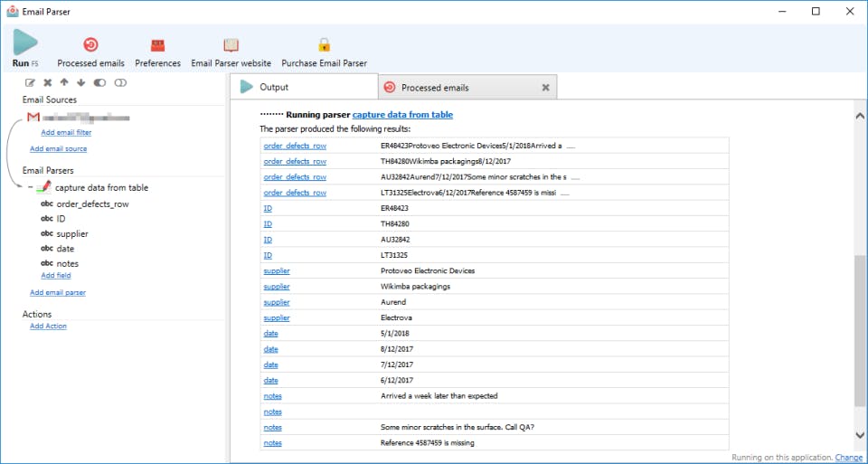Disable item with the outlined toggle icon

coord(120,82)
